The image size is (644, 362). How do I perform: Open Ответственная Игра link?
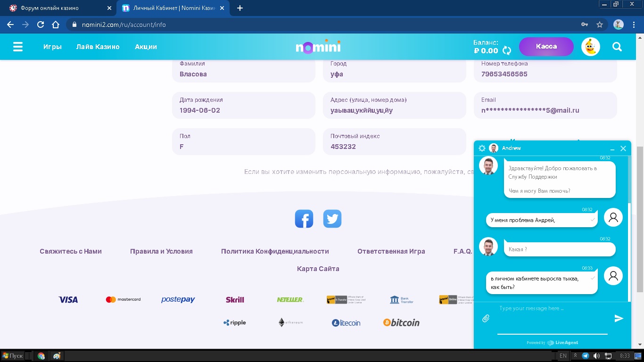click(x=391, y=251)
